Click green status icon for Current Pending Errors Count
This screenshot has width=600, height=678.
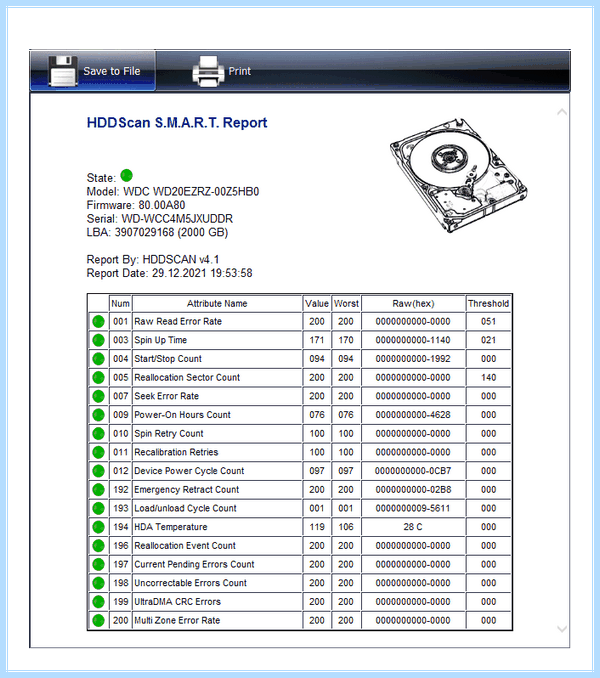pyautogui.click(x=99, y=564)
